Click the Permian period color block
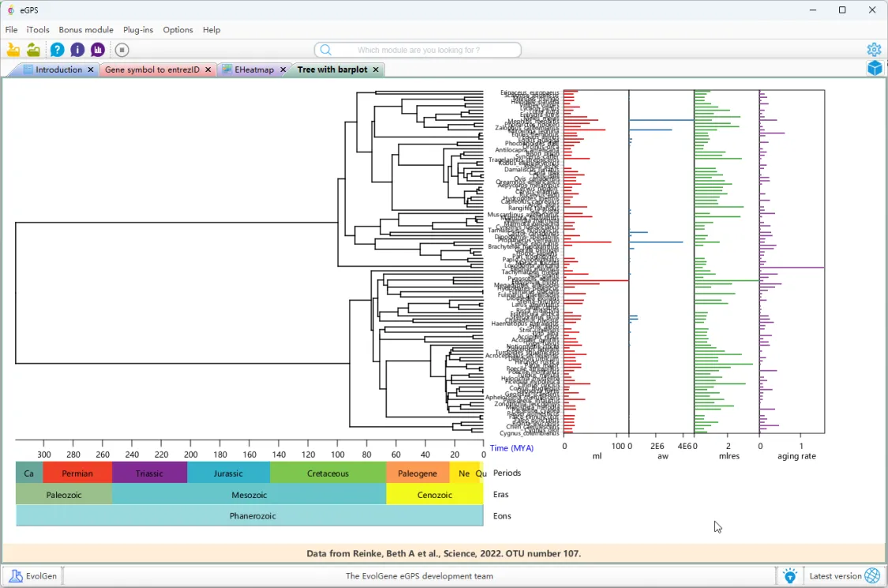The width and height of the screenshot is (888, 588). pyautogui.click(x=77, y=473)
